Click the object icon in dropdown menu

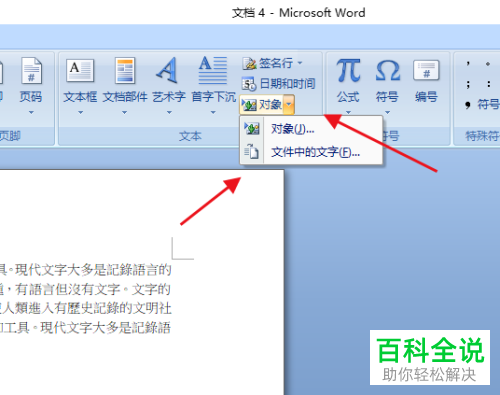(x=252, y=128)
